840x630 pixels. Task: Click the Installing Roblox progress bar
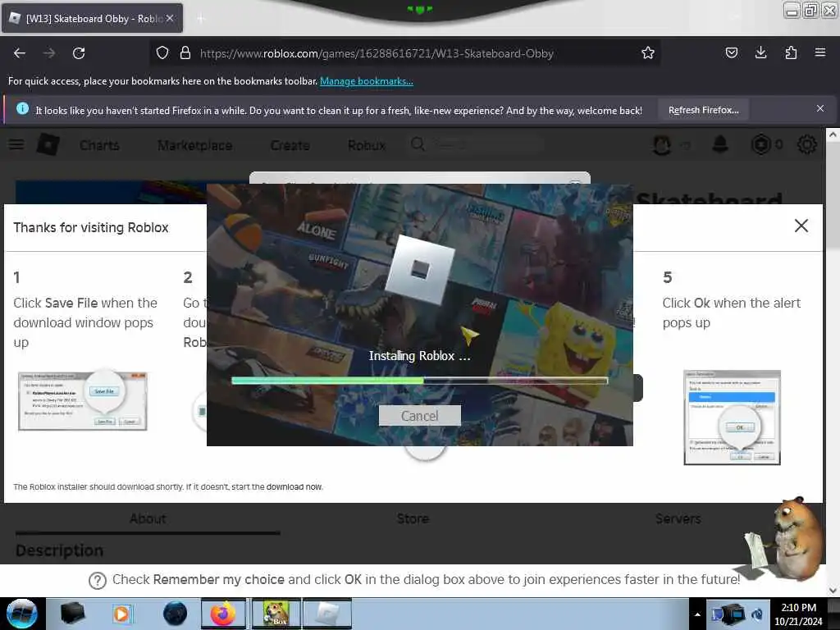419,381
